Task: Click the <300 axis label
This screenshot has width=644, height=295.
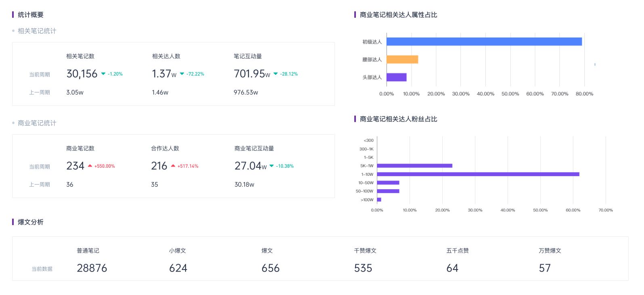Action: 369,140
